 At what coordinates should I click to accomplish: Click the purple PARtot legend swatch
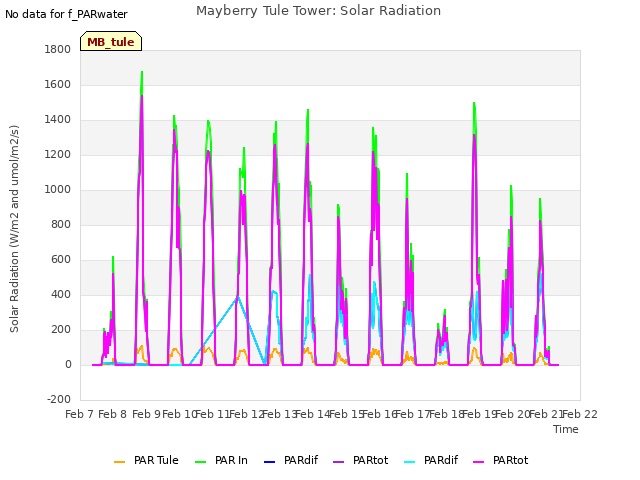coord(339,462)
